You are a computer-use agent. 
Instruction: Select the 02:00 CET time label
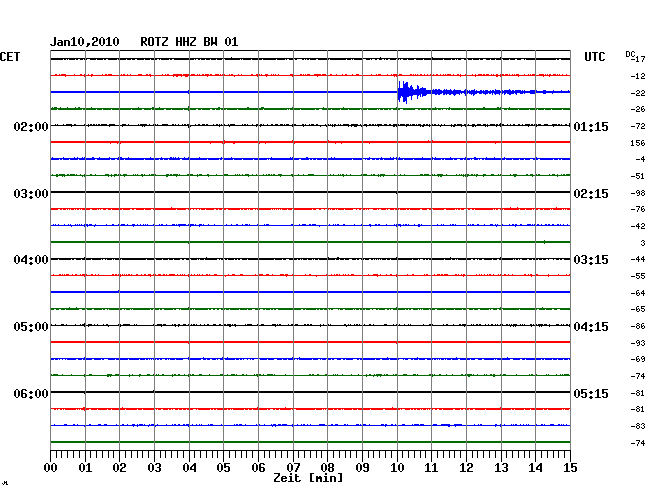pyautogui.click(x=31, y=127)
